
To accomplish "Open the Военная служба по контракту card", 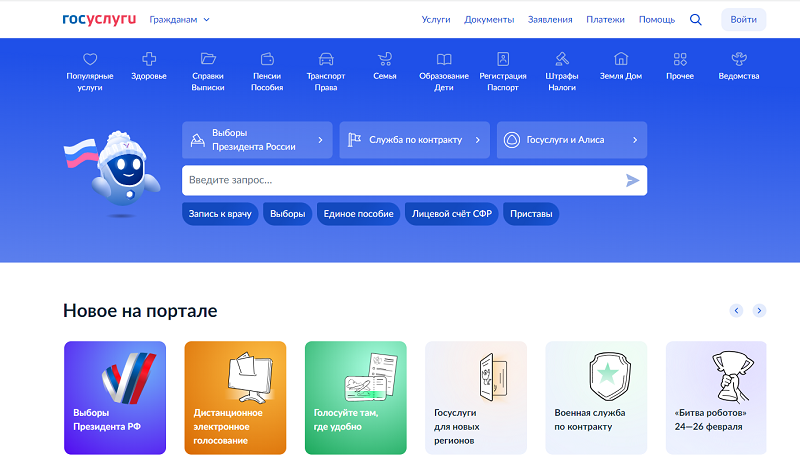I will (x=596, y=398).
